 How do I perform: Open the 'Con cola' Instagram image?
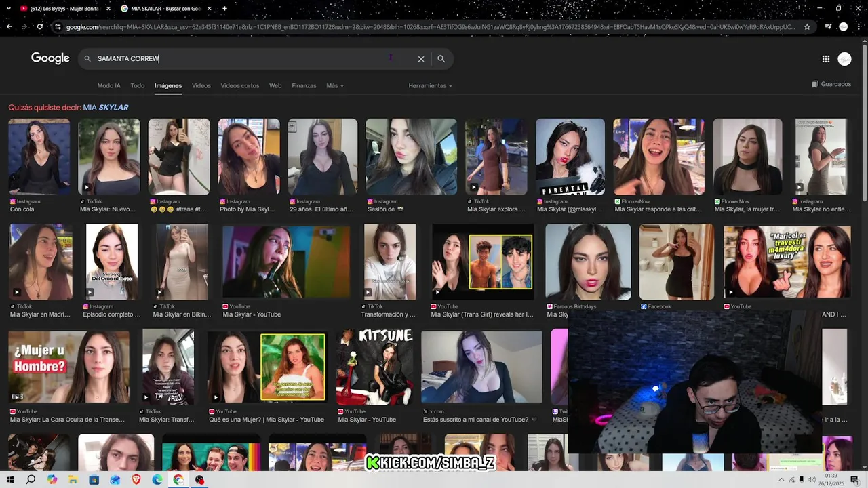point(39,157)
